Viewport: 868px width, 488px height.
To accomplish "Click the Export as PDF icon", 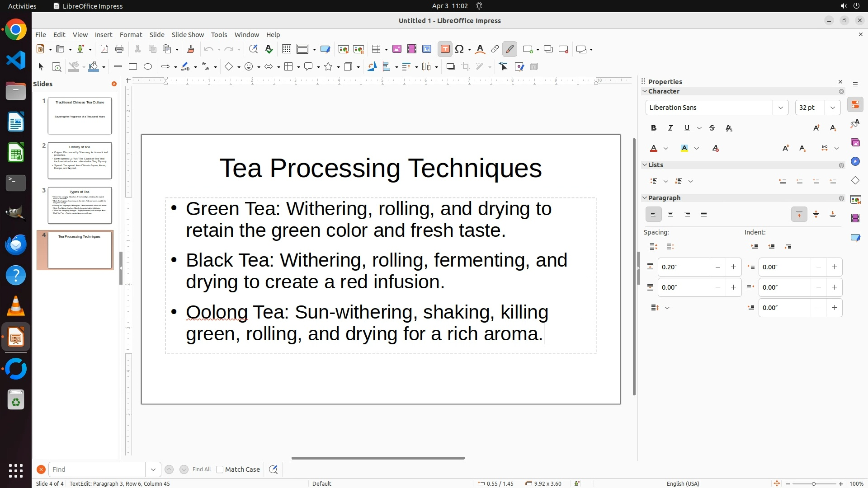I will pos(104,49).
